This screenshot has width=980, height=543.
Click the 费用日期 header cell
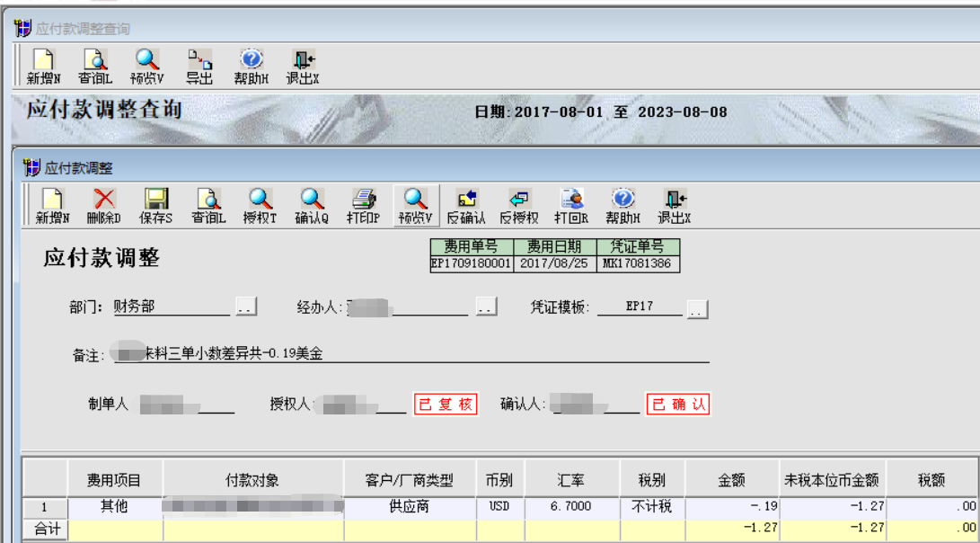[555, 247]
